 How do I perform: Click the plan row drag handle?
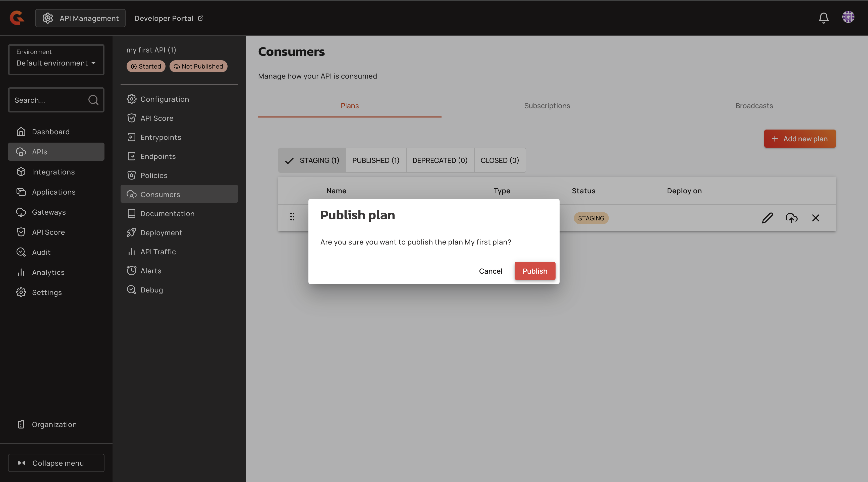coord(292,217)
